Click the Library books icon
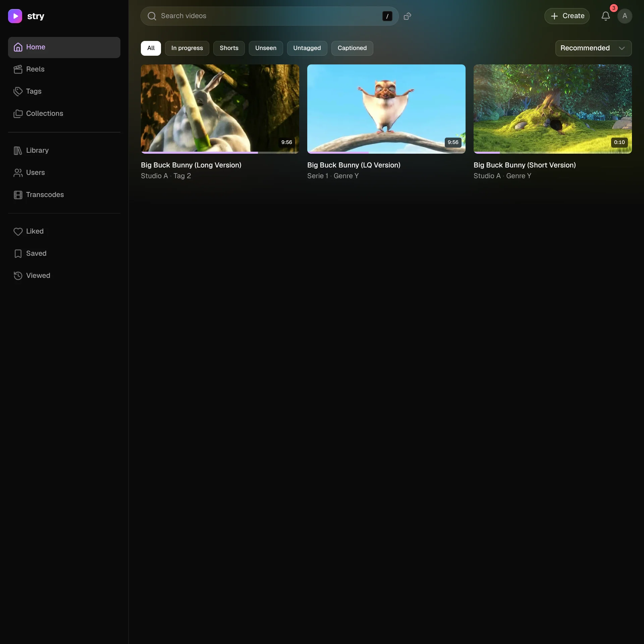 tap(18, 151)
